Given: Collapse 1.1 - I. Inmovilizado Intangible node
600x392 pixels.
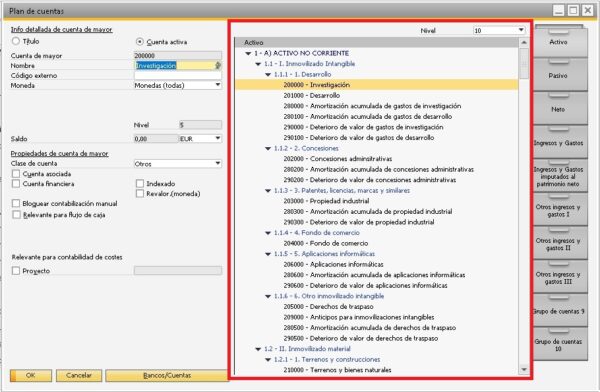Looking at the screenshot, I should tap(258, 64).
